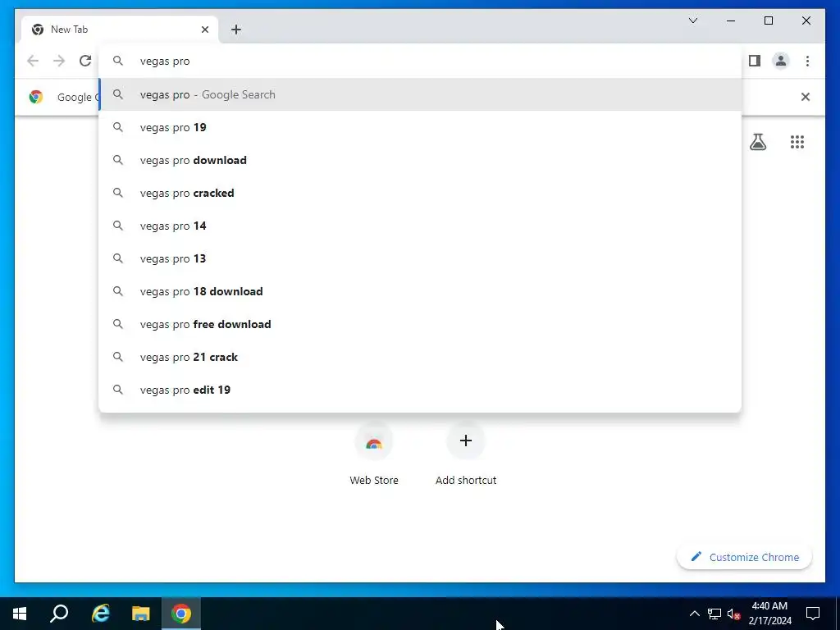Reload the current page
The image size is (840, 630).
coord(85,61)
